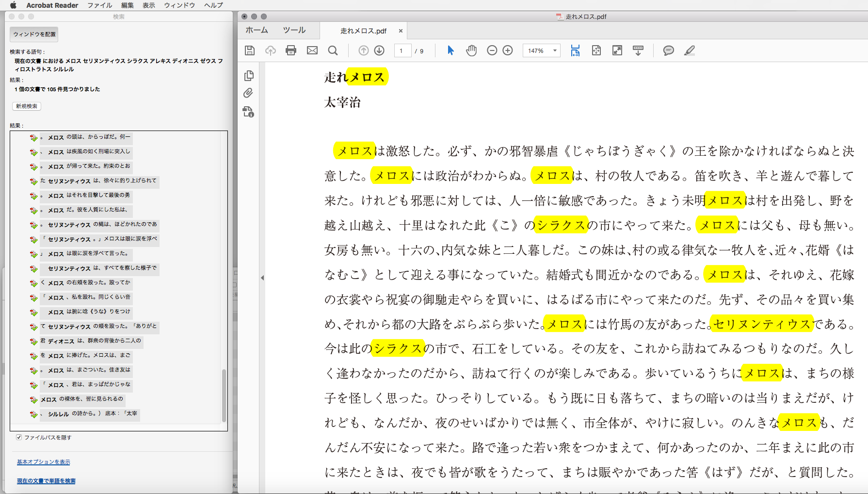Close the 走れメロス.pdf tab
Viewport: 868px width, 494px height.
point(401,31)
